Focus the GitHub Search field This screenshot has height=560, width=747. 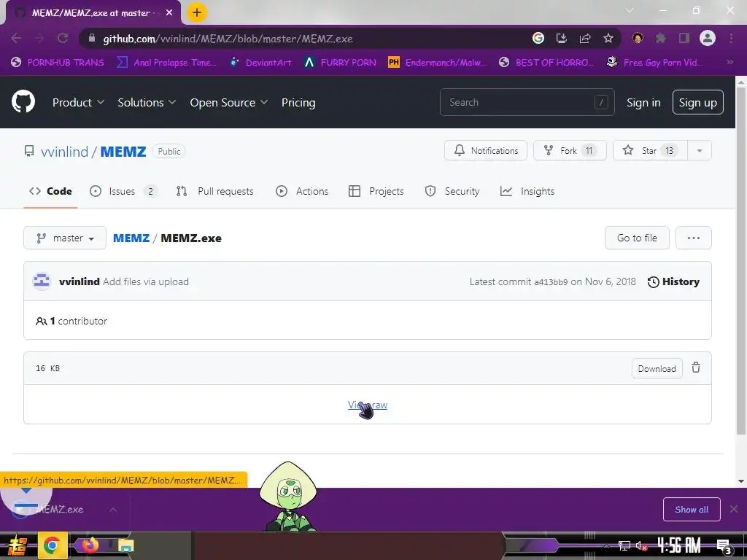(x=527, y=102)
